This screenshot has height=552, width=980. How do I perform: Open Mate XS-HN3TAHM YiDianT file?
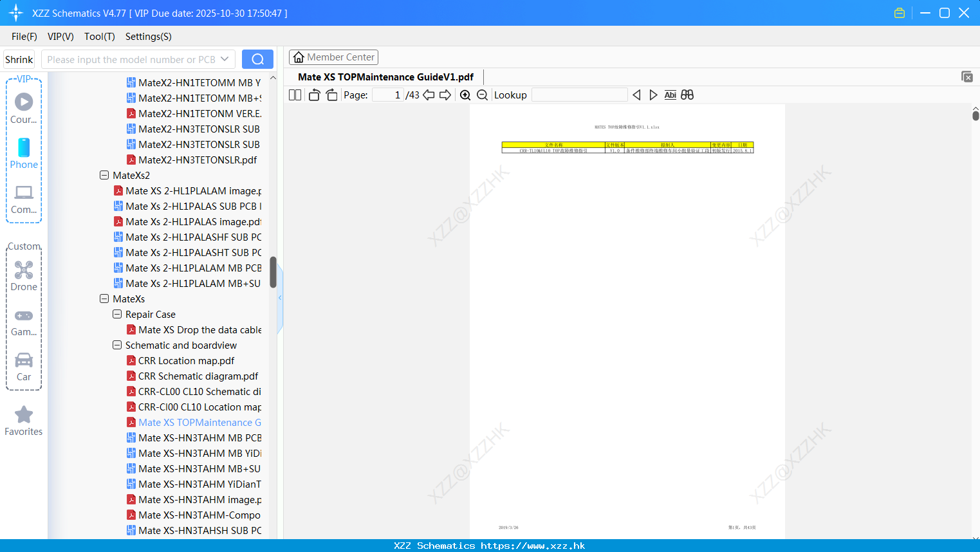tap(194, 484)
